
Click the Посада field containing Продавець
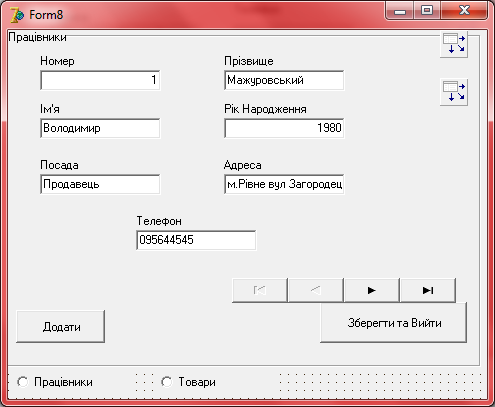pyautogui.click(x=100, y=184)
